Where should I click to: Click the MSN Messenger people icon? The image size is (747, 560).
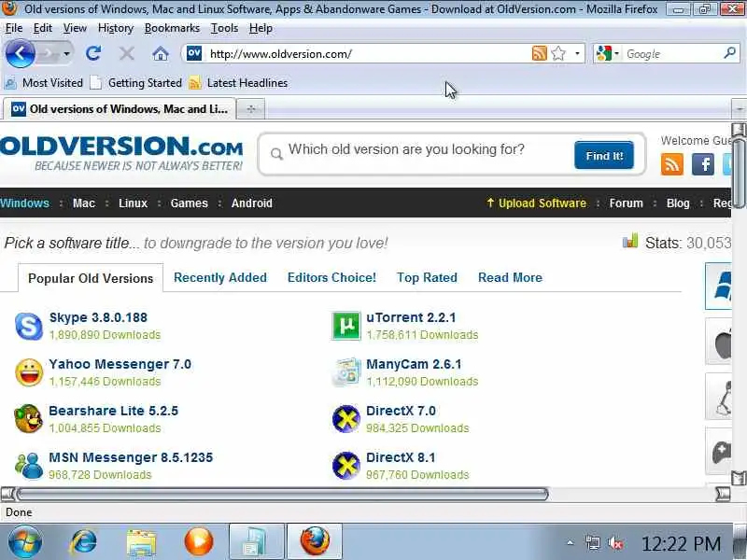(x=29, y=465)
